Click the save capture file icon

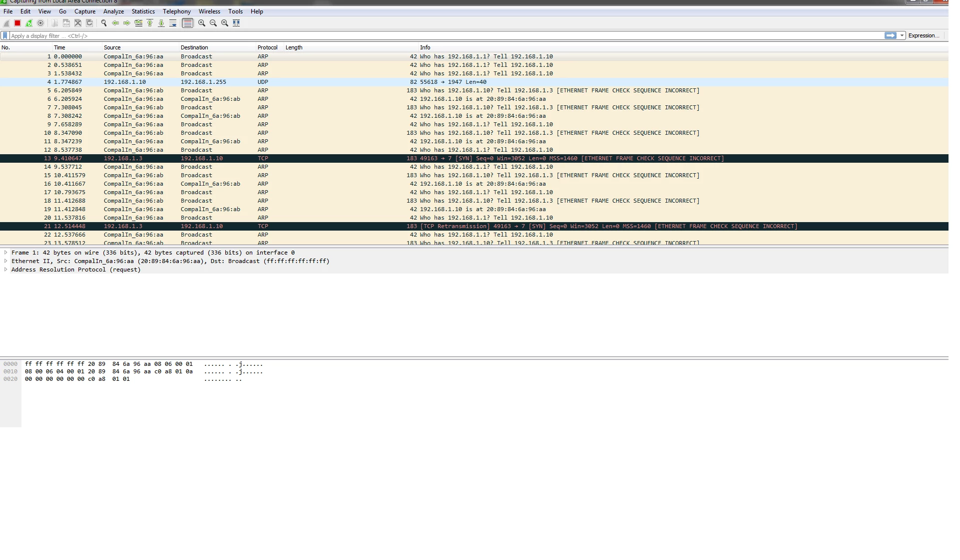pos(66,23)
